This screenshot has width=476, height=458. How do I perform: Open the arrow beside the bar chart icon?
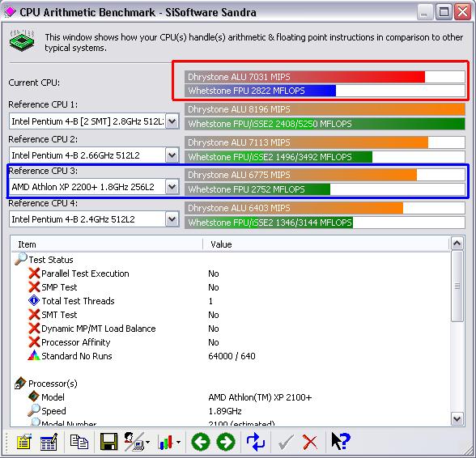pyautogui.click(x=178, y=442)
